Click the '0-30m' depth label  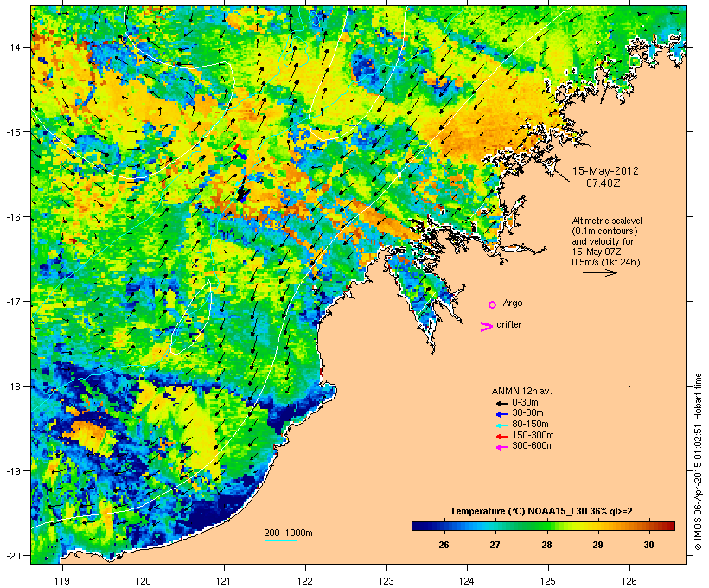[525, 403]
